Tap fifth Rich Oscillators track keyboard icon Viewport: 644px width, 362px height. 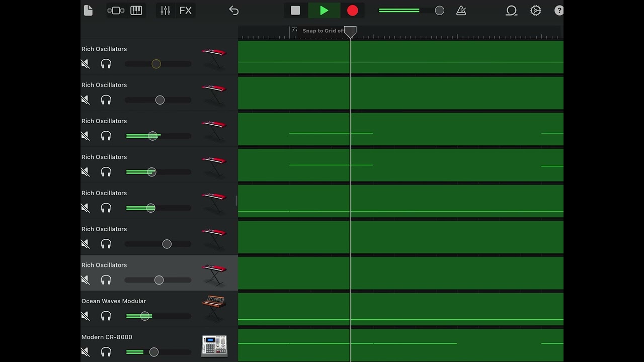coord(214,202)
